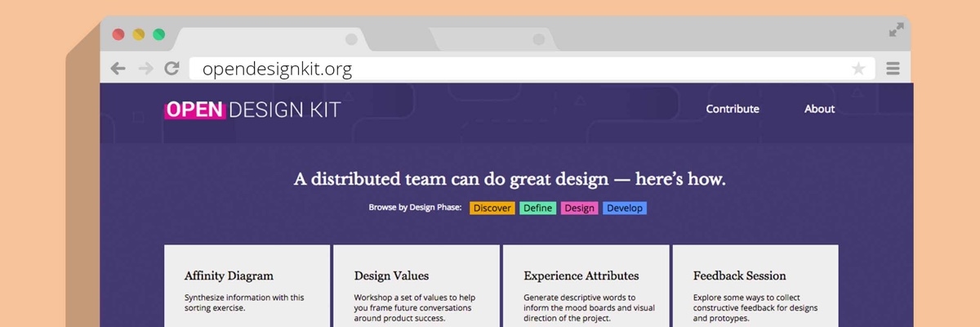Image resolution: width=980 pixels, height=327 pixels.
Task: Open the browser hamburger menu
Action: tap(893, 69)
